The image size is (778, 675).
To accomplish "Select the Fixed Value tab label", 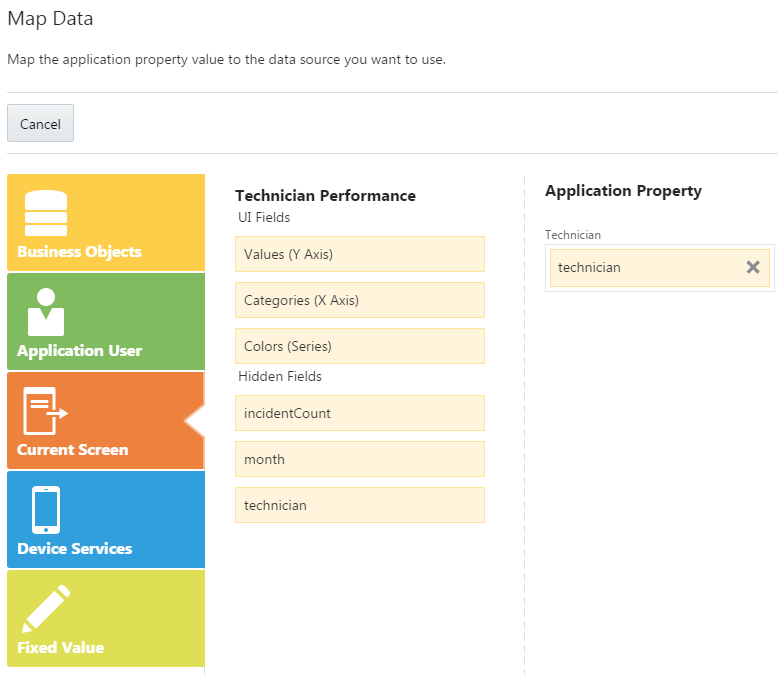I will click(60, 648).
